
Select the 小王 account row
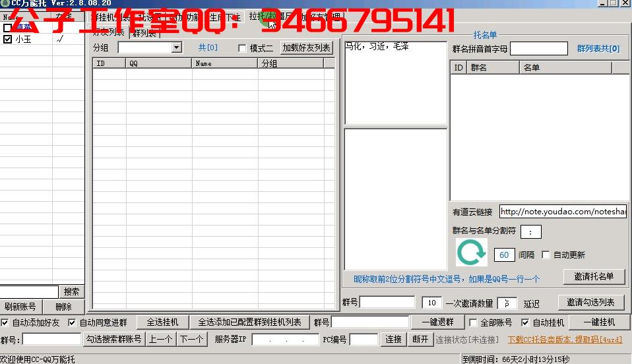(x=42, y=39)
